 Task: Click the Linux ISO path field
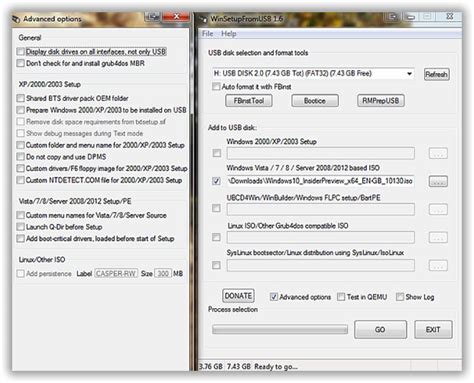tap(321, 237)
